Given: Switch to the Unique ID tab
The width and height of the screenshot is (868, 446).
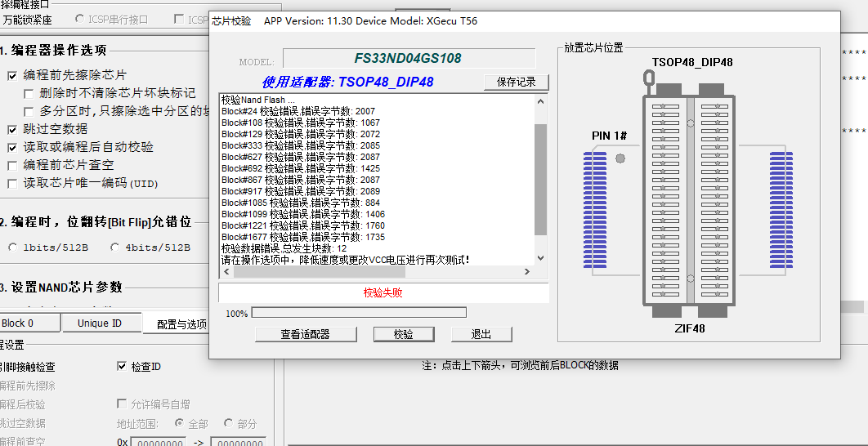Looking at the screenshot, I should (x=100, y=323).
